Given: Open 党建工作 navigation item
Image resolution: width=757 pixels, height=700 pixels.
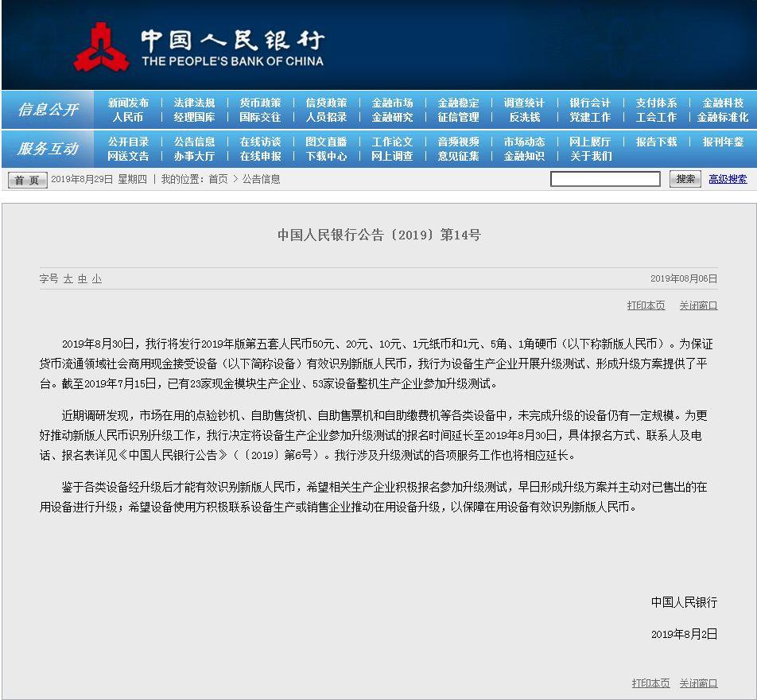Looking at the screenshot, I should tap(590, 118).
